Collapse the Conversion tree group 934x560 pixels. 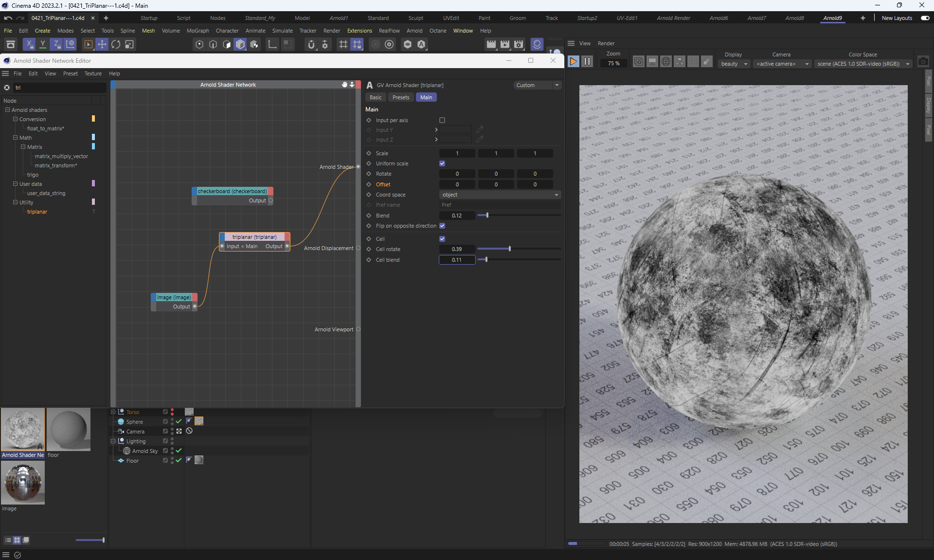pos(15,119)
